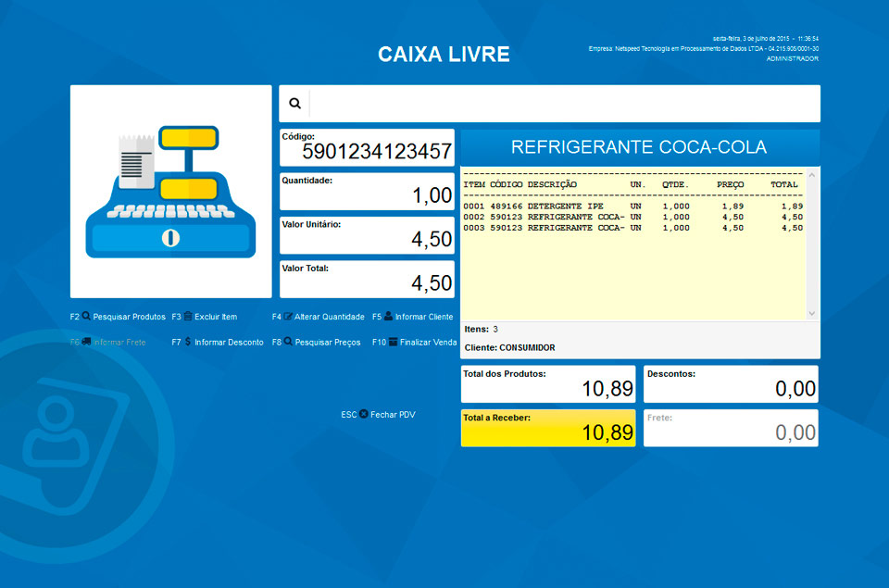Click the Frete value box
889x588 pixels.
[x=731, y=428]
